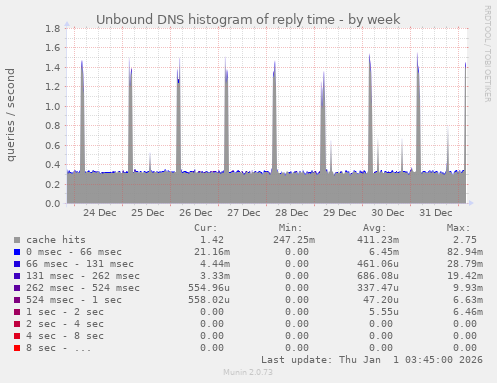Click the '66 msec - 131 msec' legend label
This screenshot has height=383, width=497.
80,264
